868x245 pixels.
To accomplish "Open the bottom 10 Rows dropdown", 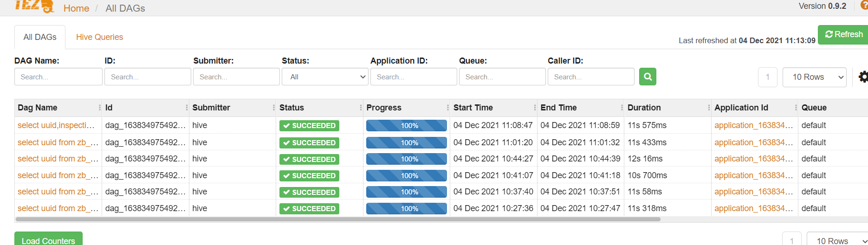I will (x=837, y=239).
